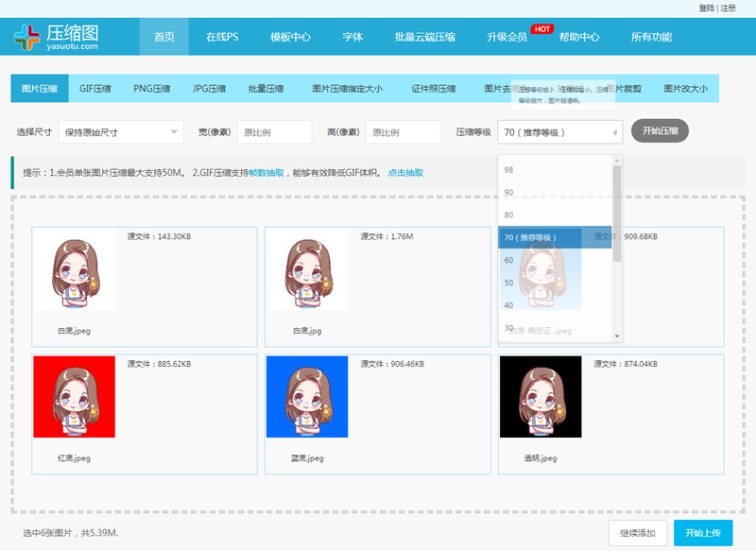This screenshot has height=551, width=756.
Task: Click the yasuotu.com colorful cross logo
Action: point(26,38)
